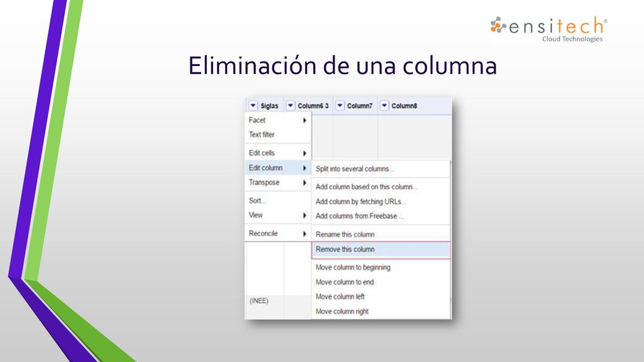Choose Add column by fetching URLs...
The image size is (644, 362).
(x=380, y=202)
